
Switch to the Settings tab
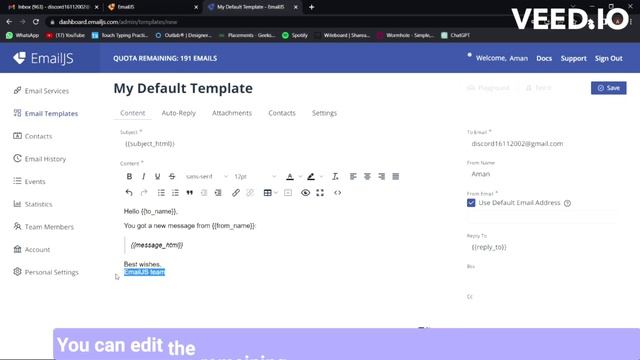click(324, 113)
